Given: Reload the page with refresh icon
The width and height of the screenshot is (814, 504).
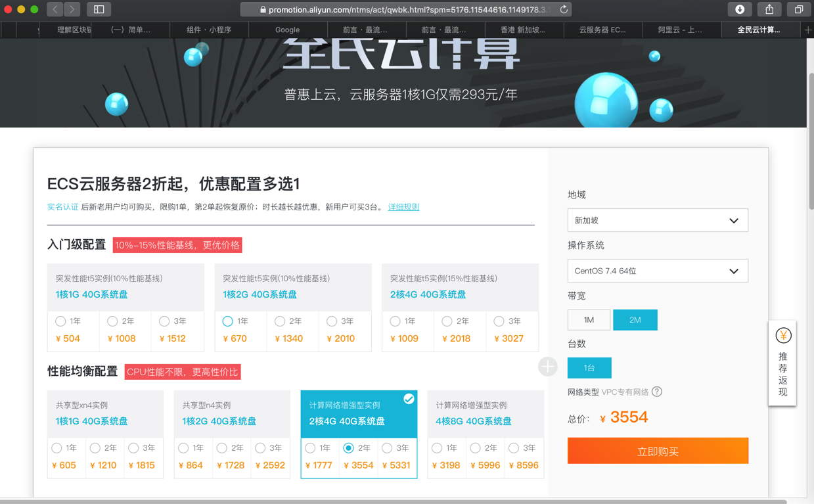Looking at the screenshot, I should coord(563,9).
